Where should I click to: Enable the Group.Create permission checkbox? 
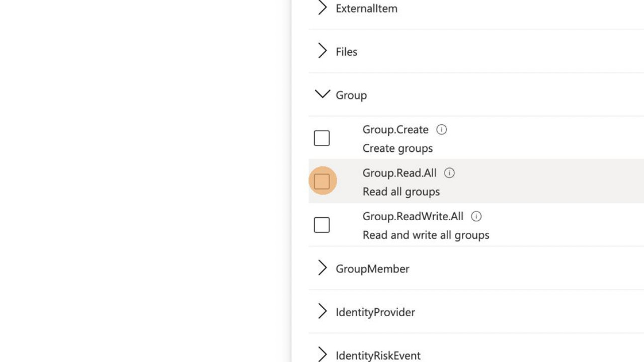pos(321,138)
